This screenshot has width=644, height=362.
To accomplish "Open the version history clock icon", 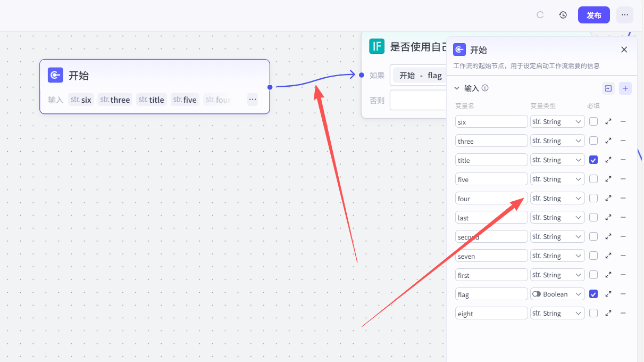I will [x=563, y=15].
